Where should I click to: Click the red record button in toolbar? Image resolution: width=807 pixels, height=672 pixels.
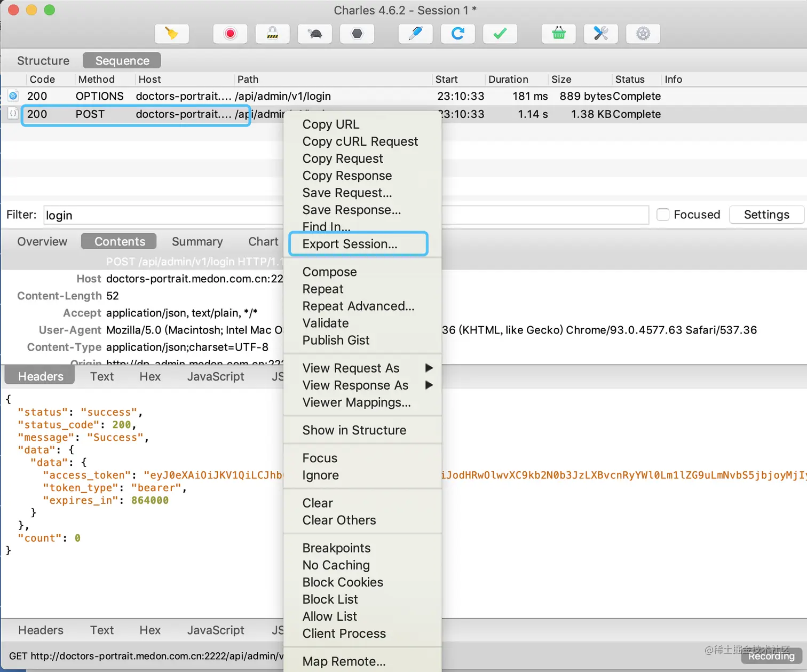pyautogui.click(x=230, y=34)
